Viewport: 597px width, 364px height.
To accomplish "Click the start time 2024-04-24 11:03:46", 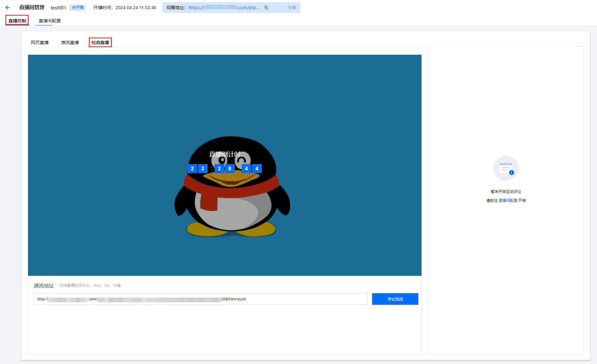I will 136,8.
